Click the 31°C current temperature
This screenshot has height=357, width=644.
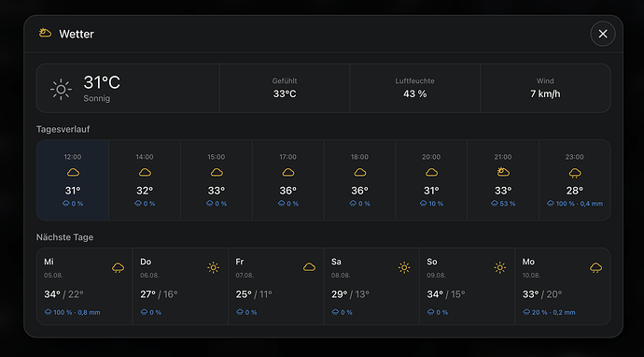point(102,82)
